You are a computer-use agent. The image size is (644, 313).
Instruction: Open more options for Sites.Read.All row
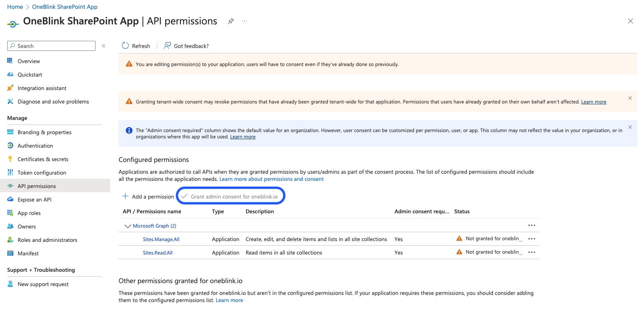[x=532, y=252]
